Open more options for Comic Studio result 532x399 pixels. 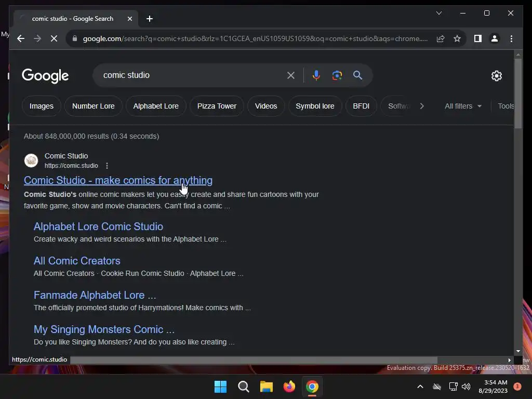tap(107, 166)
